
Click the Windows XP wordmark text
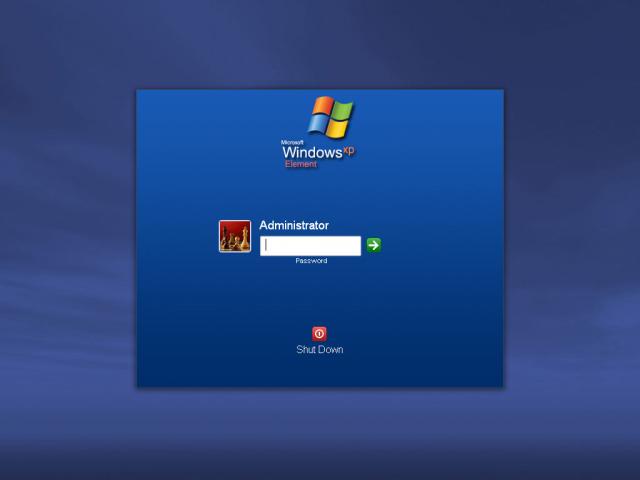pos(318,152)
